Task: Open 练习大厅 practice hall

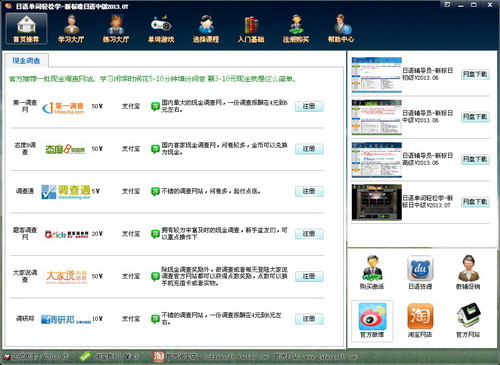Action: (116, 29)
